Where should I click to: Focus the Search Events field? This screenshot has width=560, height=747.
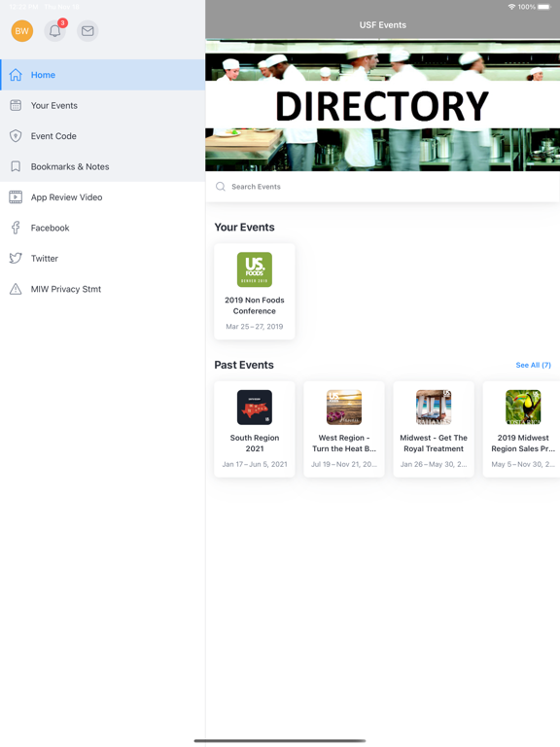coord(383,187)
